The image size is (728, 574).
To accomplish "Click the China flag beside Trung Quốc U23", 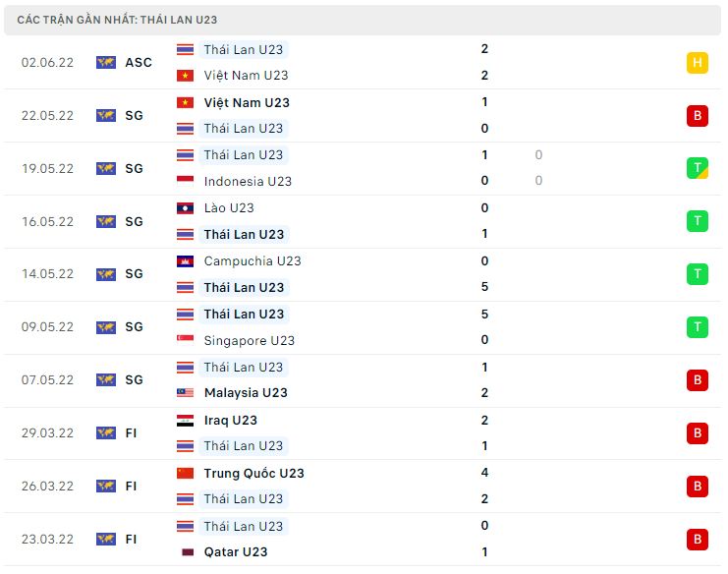I will pos(185,473).
